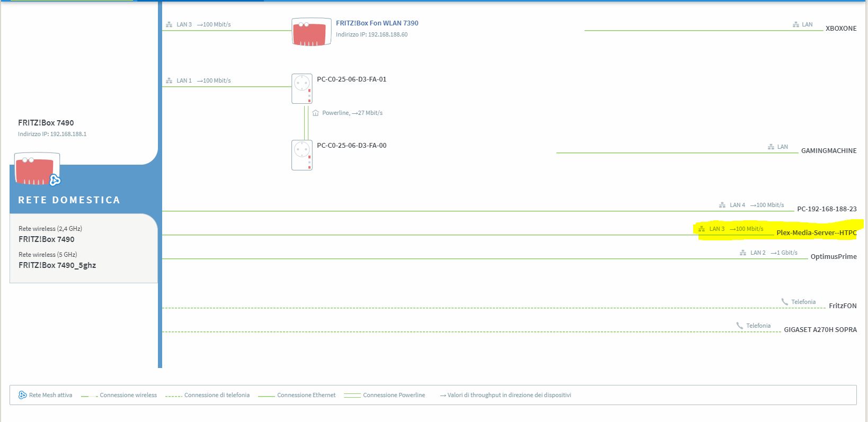Viewport: 868px width, 422px height.
Task: Click the Connessione Ethernet legend entry
Action: click(x=297, y=395)
